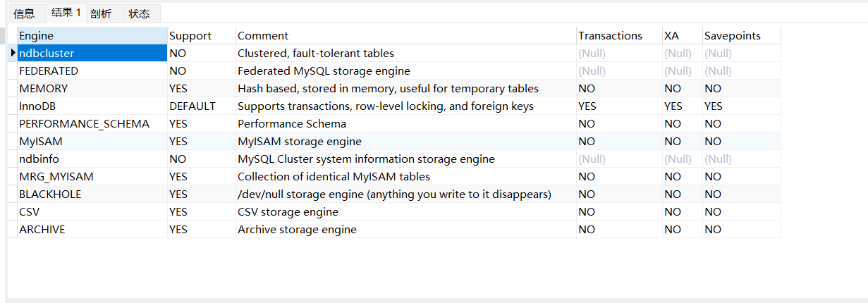
Task: Click the XA column header
Action: point(681,36)
